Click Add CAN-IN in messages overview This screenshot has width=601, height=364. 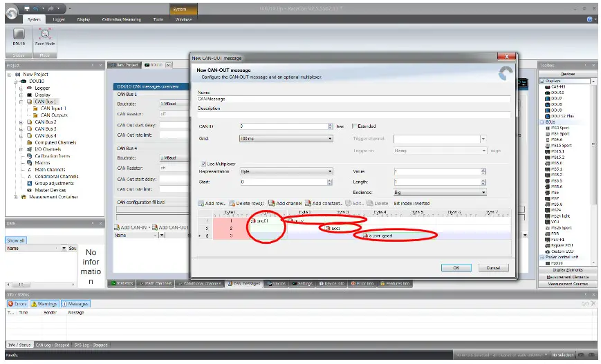(131, 227)
